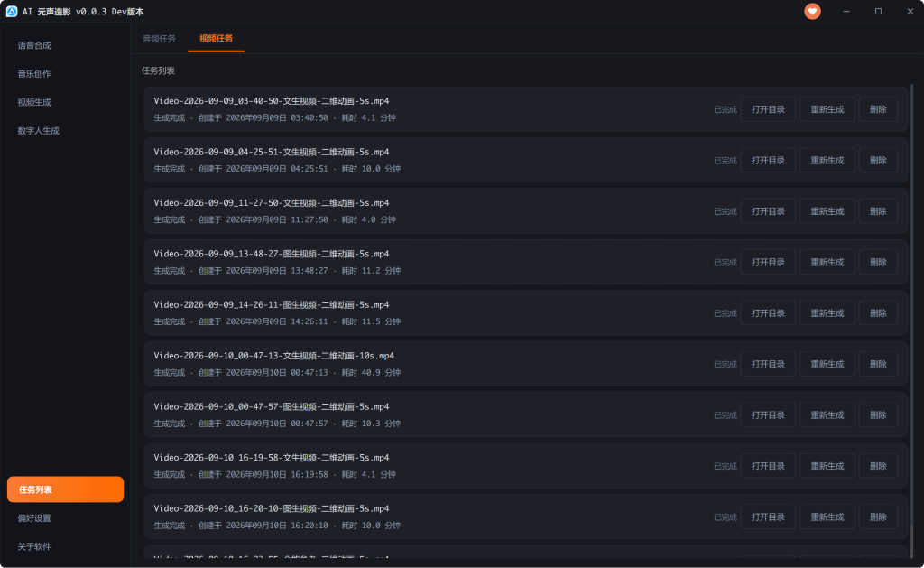The image size is (924, 568).
Task: Switch to the 音频任务 tab
Action: point(159,38)
